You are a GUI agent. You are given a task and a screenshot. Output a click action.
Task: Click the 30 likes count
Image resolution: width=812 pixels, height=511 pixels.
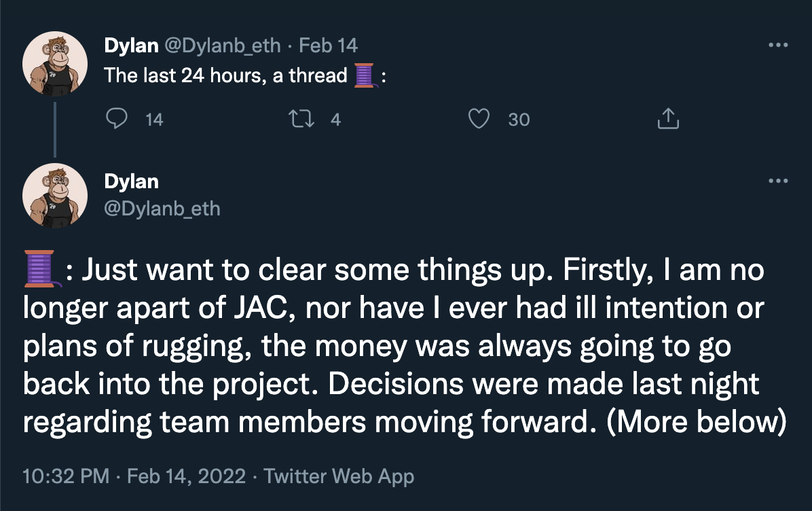tap(519, 120)
